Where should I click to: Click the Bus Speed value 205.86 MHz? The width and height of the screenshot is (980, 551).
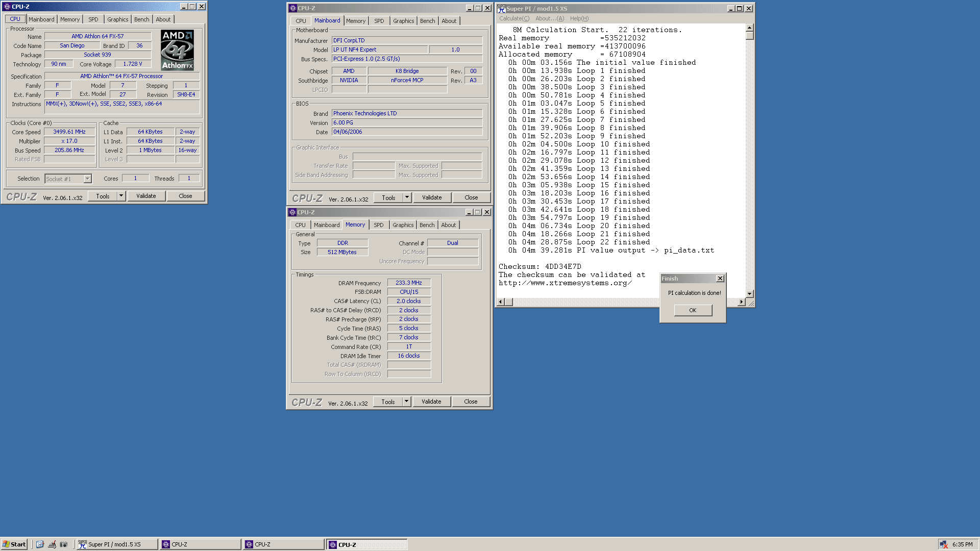tap(69, 150)
